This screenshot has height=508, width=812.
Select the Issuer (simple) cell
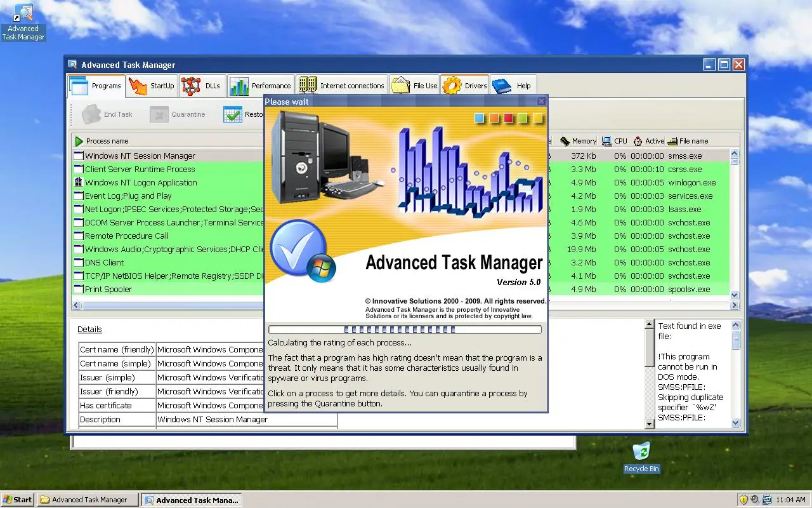pyautogui.click(x=117, y=377)
